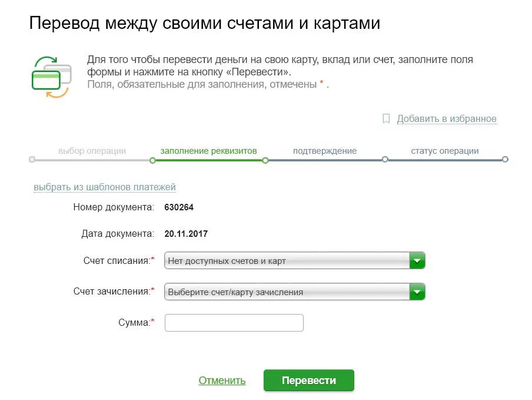532x400 pixels.
Task: Click the progress marker before 'подтверждение'
Action: (265, 160)
